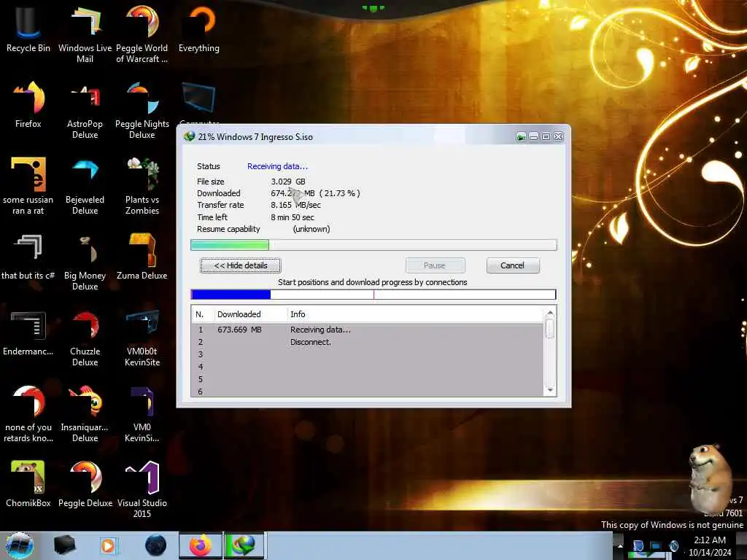Select empty connection row 3
The height and width of the screenshot is (560, 747).
367,354
